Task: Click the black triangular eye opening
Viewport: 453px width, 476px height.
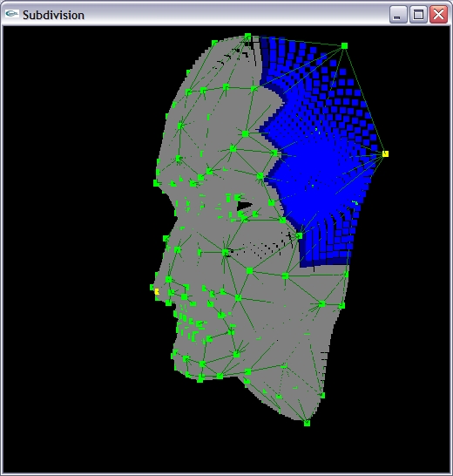Action: coord(243,206)
